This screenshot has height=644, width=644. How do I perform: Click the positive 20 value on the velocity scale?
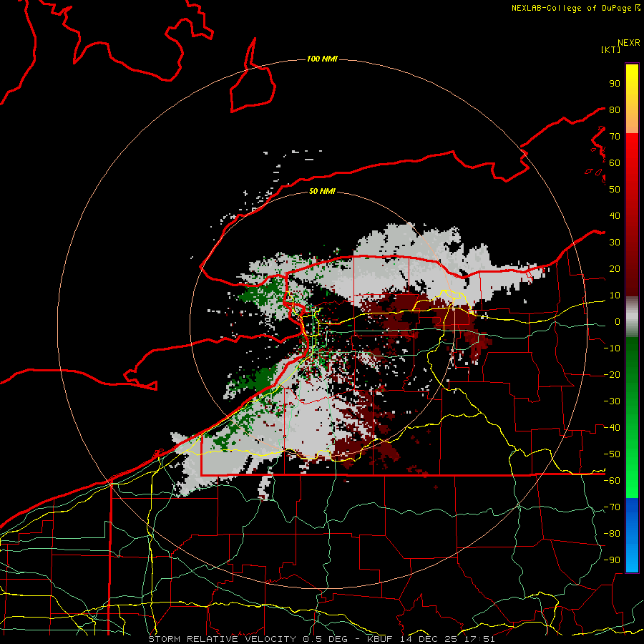coord(615,268)
